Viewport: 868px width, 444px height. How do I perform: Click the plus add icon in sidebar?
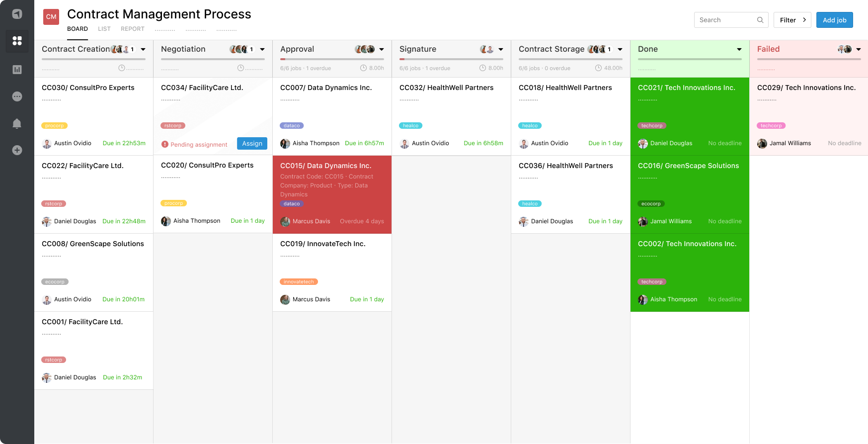pyautogui.click(x=17, y=150)
